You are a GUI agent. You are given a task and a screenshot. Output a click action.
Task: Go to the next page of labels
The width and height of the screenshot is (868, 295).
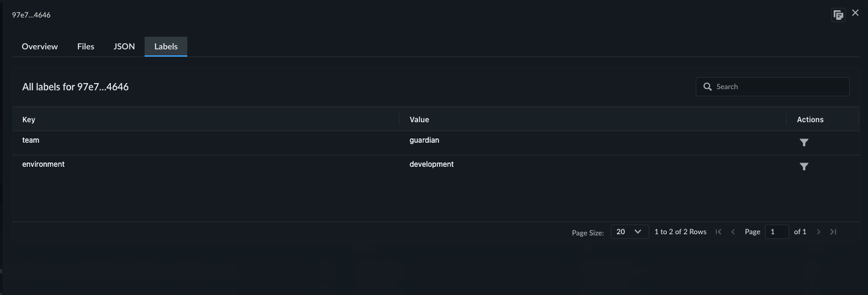(819, 232)
